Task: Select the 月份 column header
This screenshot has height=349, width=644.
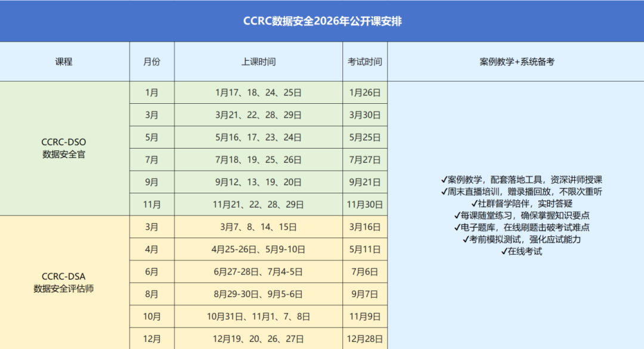Action: pos(151,61)
